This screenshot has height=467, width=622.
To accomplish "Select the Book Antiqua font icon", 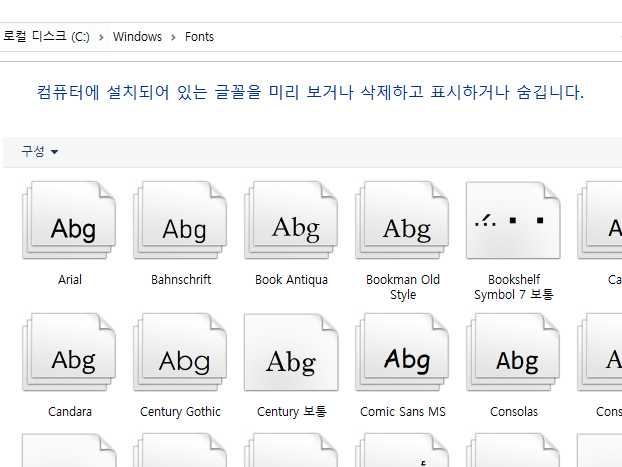I will (x=292, y=220).
